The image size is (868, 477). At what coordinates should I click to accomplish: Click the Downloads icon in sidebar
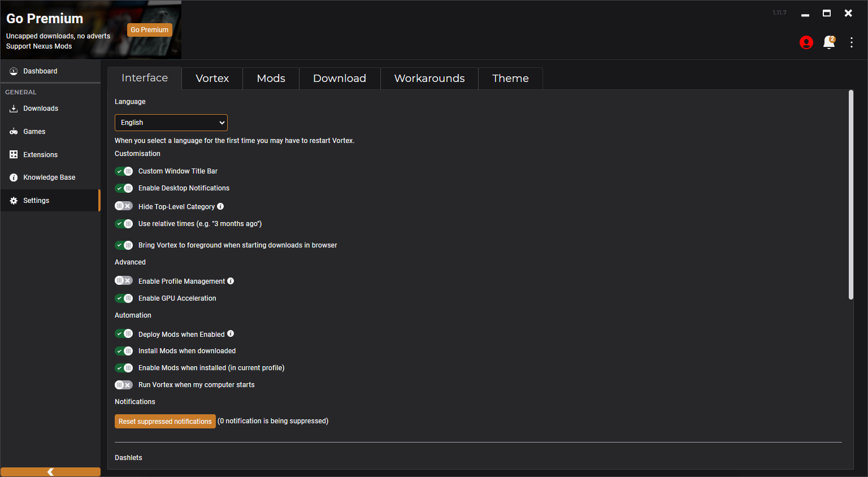(14, 109)
